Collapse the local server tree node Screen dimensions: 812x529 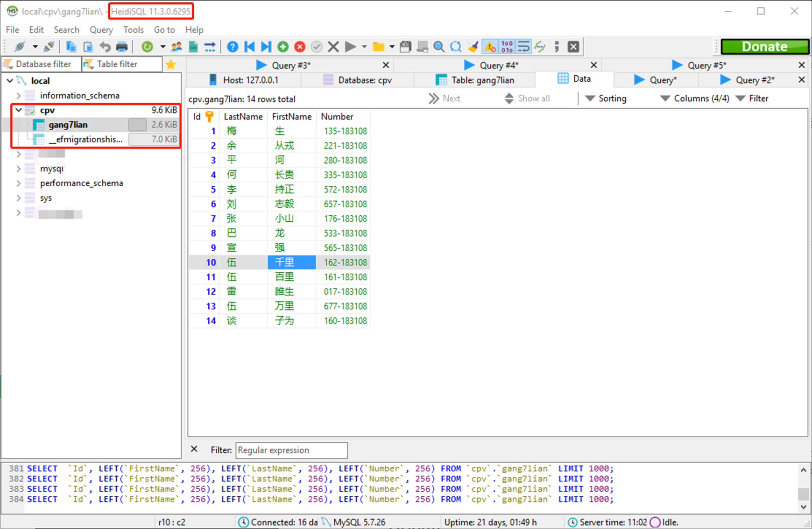[10, 81]
